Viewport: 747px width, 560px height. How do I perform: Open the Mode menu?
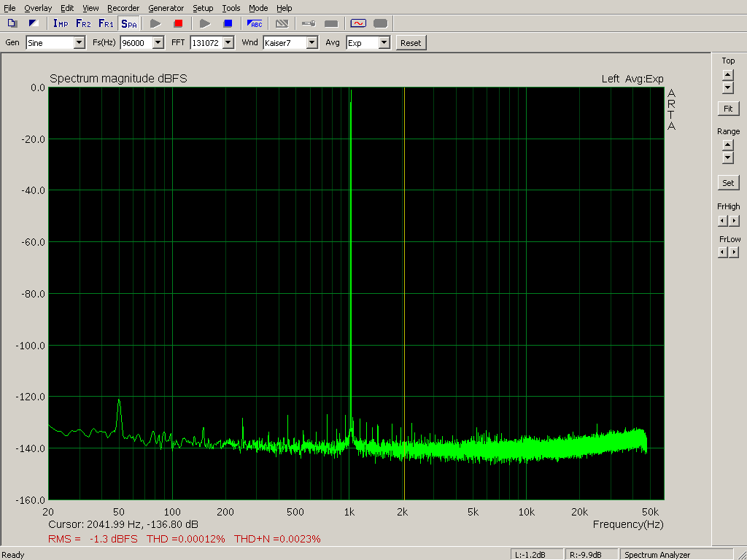(258, 8)
